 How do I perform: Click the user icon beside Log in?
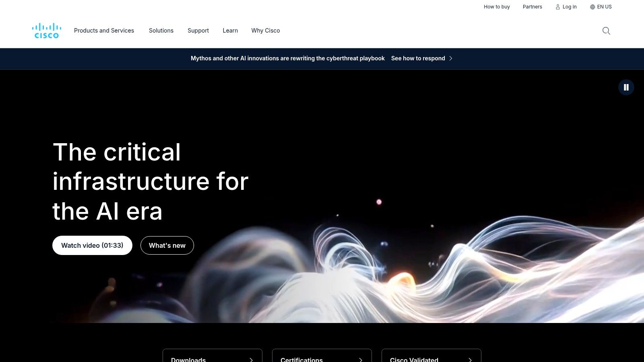(558, 7)
